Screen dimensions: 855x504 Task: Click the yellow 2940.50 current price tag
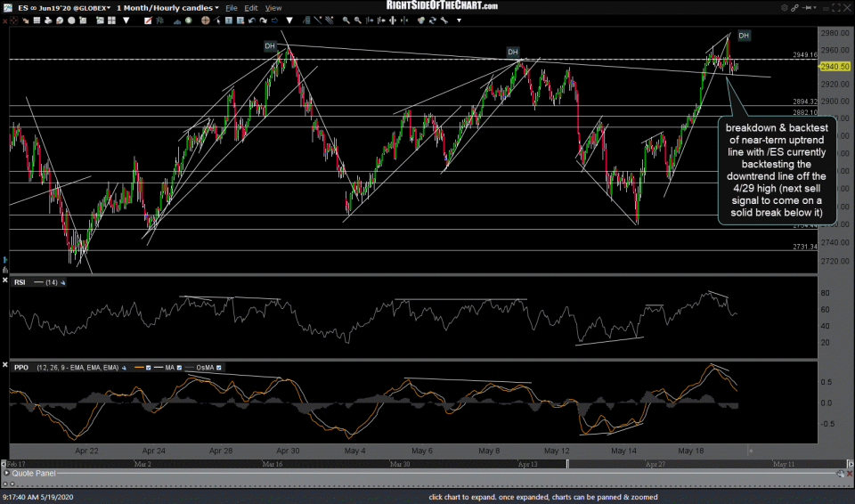(835, 66)
